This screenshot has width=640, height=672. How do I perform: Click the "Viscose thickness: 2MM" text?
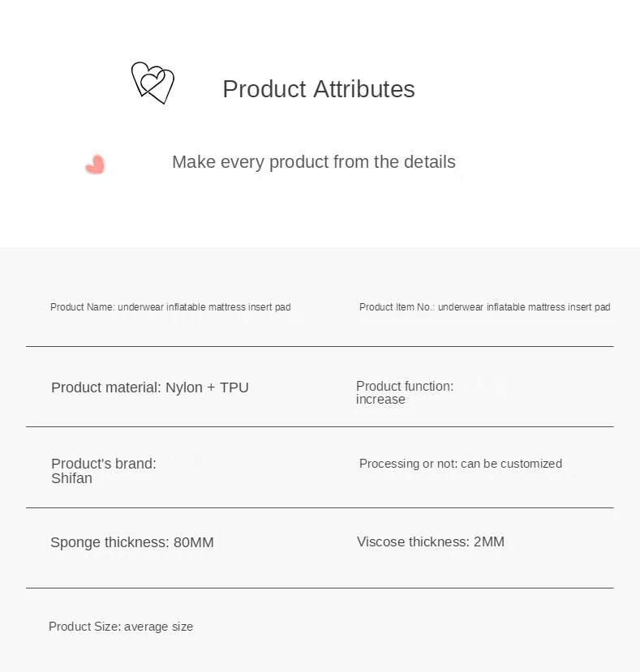click(x=430, y=541)
